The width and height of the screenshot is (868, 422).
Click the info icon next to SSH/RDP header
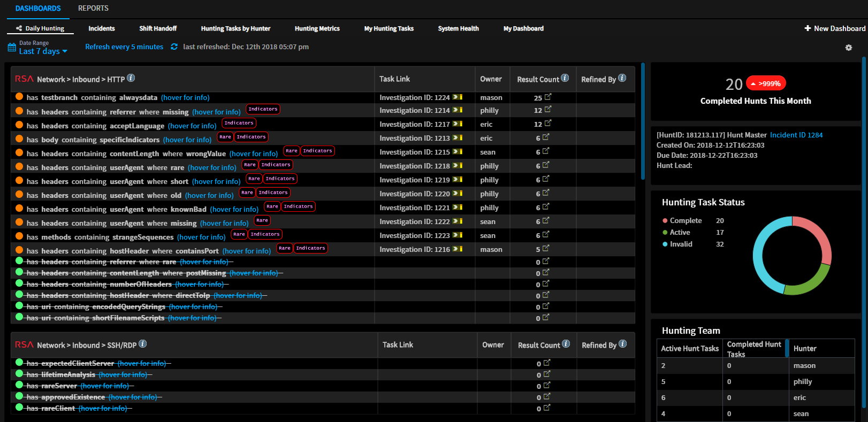coord(142,344)
